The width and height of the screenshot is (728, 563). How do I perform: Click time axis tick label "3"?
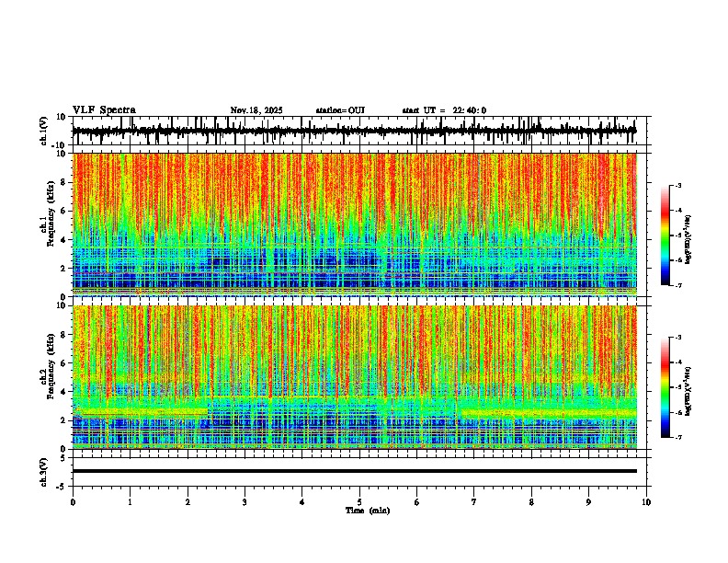pos(245,502)
